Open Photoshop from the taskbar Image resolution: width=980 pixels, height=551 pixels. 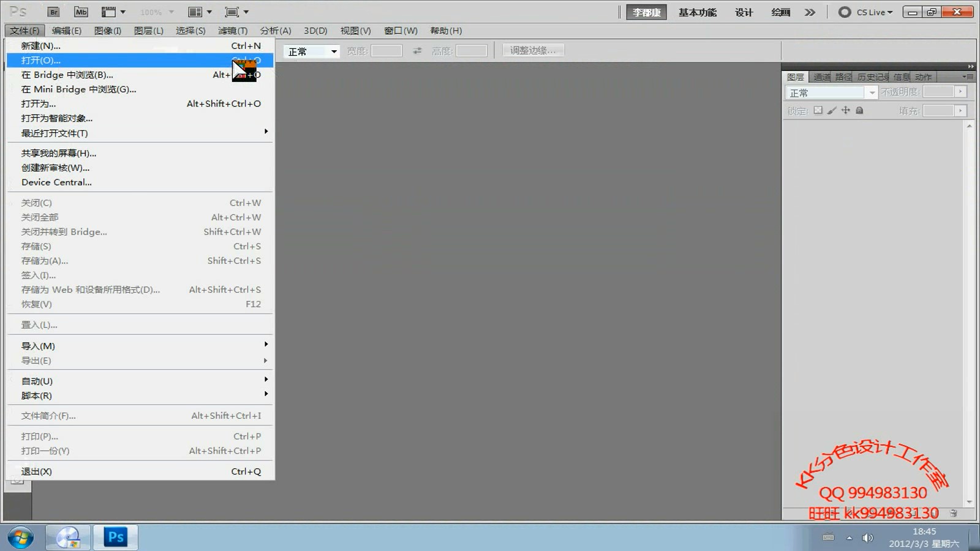(x=115, y=537)
